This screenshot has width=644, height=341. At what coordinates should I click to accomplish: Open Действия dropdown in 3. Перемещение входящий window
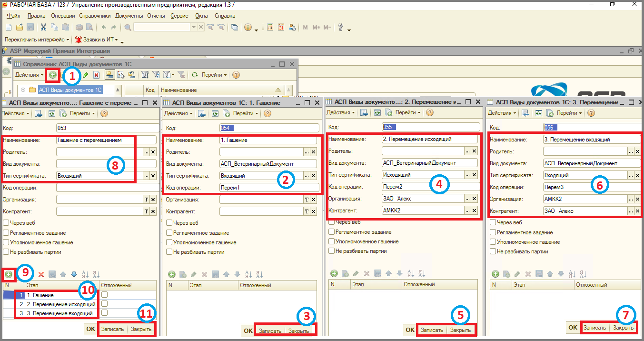click(502, 113)
